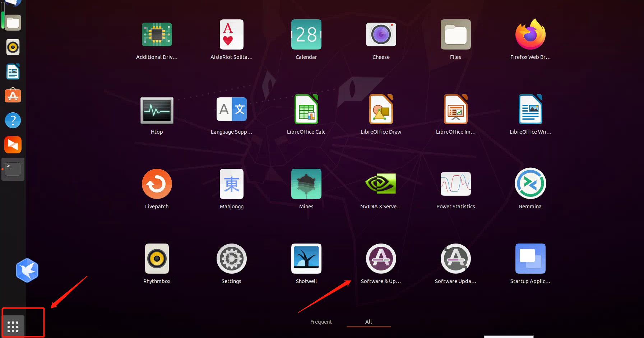The image size is (644, 338).
Task: Launch LibreOffice Draw
Action: pos(381,109)
